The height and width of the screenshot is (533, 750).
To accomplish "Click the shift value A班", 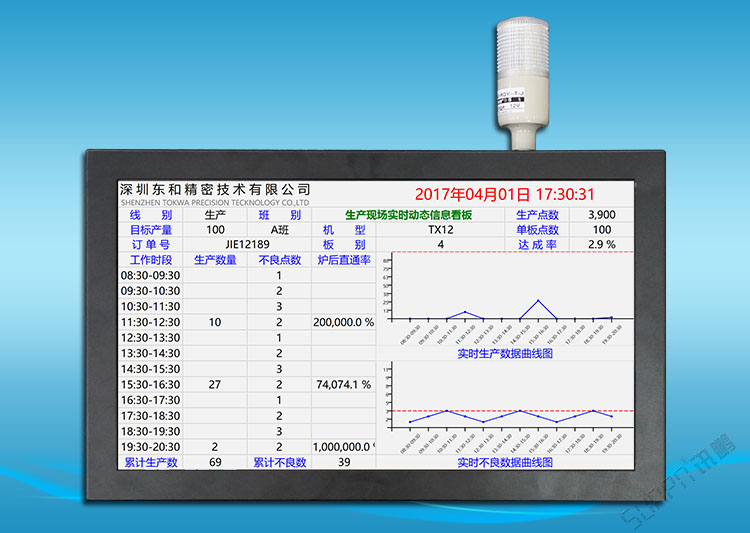I will pos(279,230).
